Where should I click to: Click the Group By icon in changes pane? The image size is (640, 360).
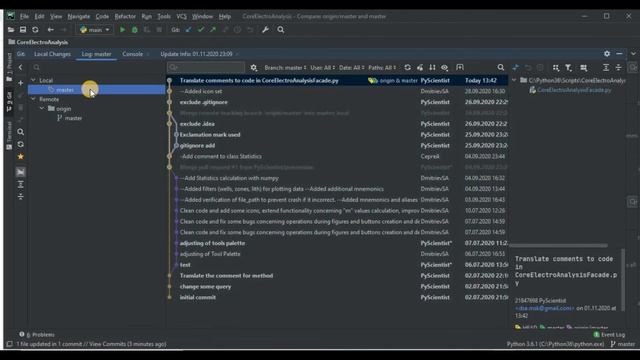556,68
